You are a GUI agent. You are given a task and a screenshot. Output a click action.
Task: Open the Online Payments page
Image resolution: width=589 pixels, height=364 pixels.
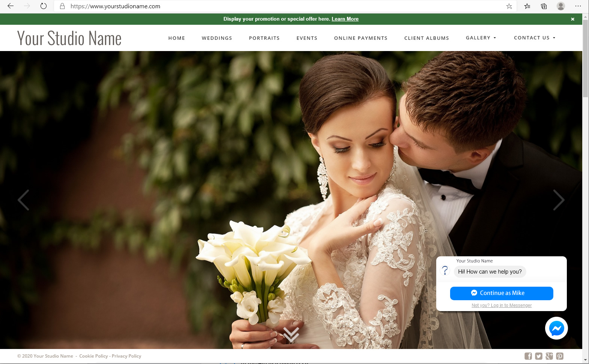pyautogui.click(x=361, y=38)
